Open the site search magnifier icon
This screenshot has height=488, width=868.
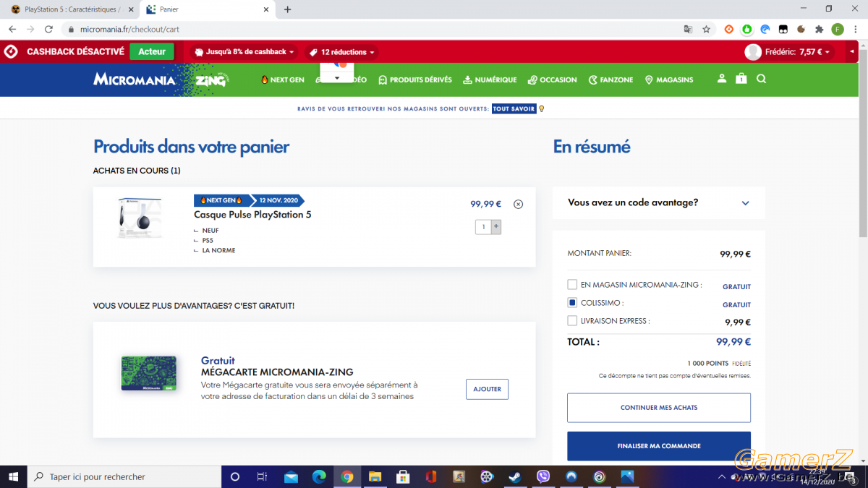761,79
